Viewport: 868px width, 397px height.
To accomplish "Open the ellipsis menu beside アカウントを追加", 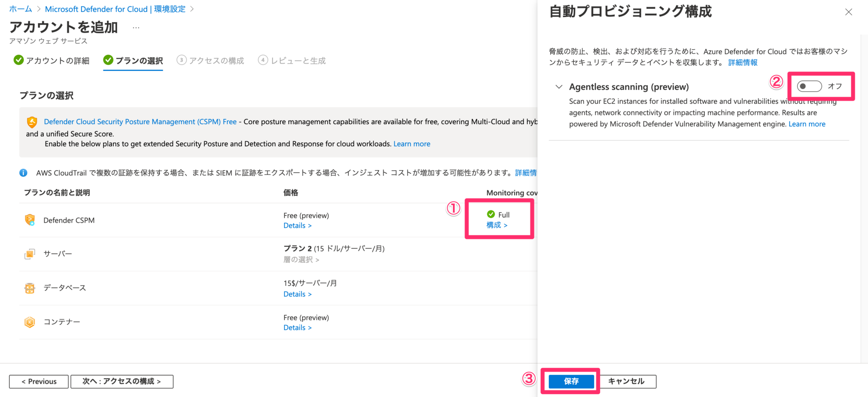I will 136,27.
